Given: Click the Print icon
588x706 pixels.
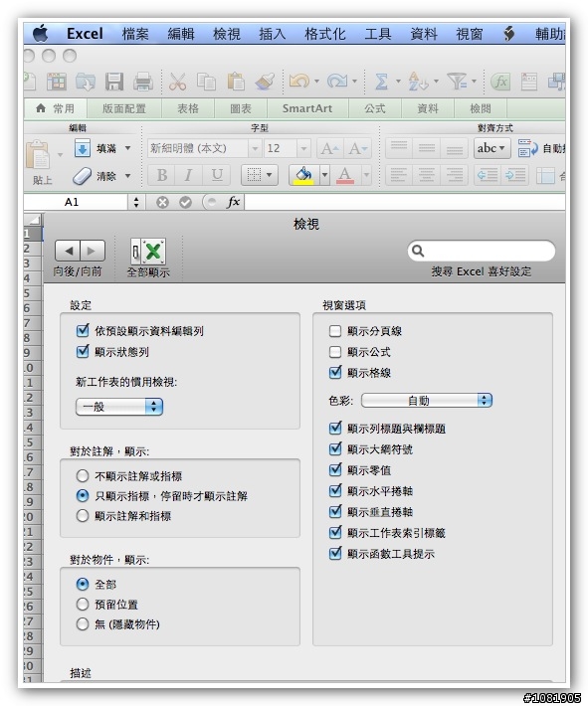Looking at the screenshot, I should pos(143,82).
